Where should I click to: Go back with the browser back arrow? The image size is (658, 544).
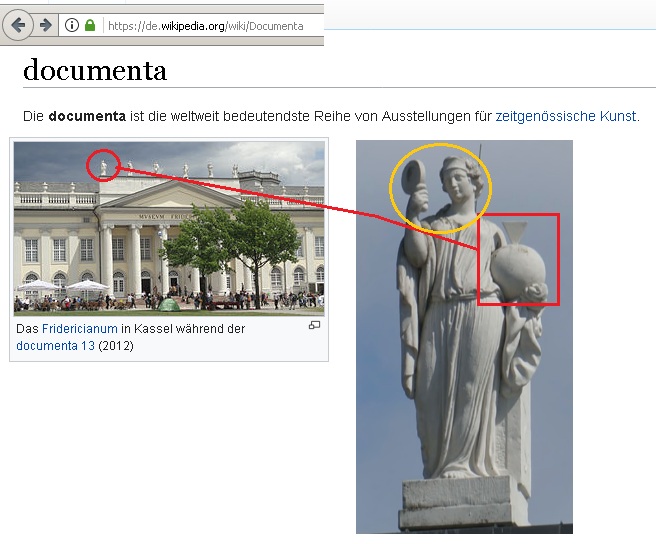(18, 26)
